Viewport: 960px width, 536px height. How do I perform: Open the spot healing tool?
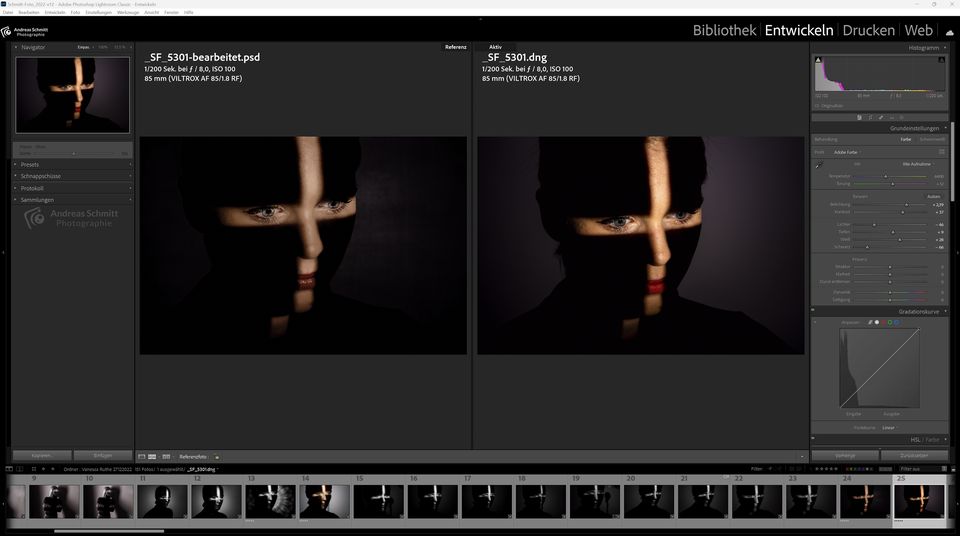(881, 118)
